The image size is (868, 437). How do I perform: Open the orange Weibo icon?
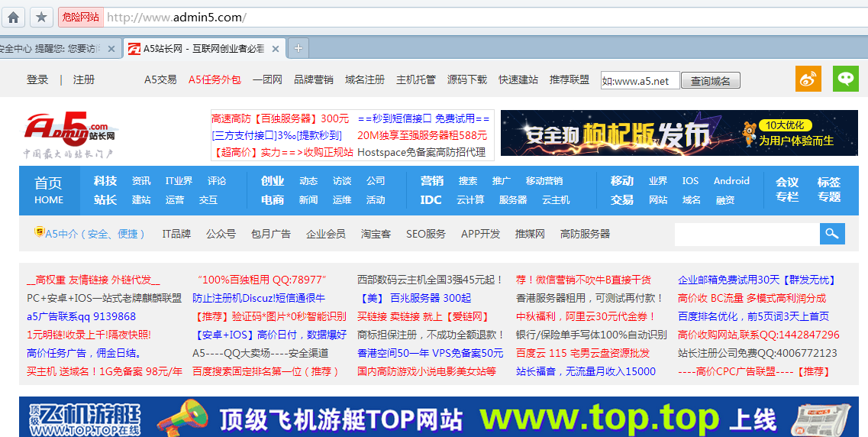click(x=808, y=79)
